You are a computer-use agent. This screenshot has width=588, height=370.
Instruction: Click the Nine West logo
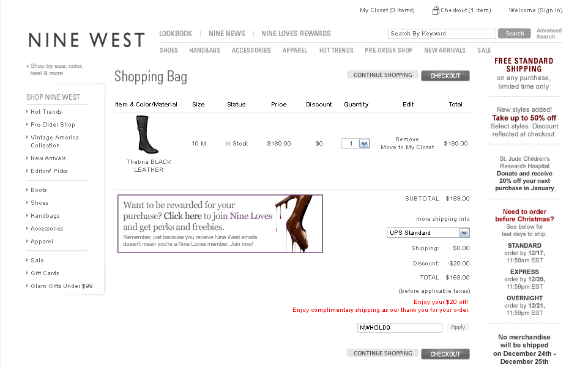87,40
